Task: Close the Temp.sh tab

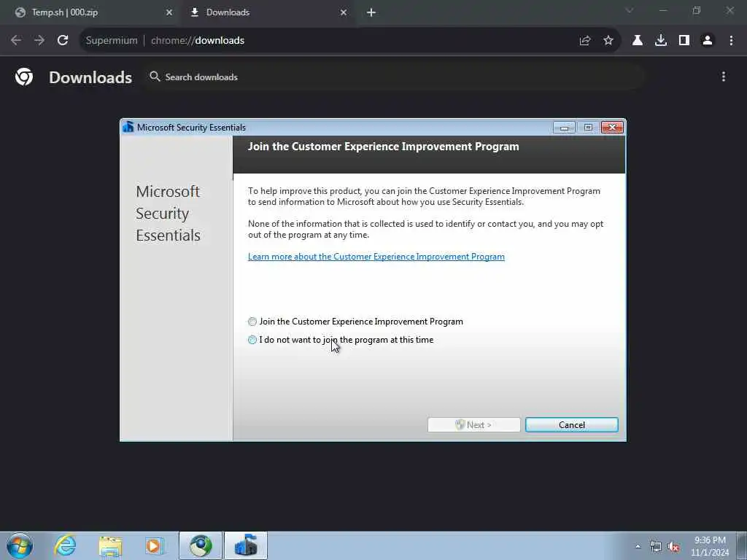Action: (169, 12)
